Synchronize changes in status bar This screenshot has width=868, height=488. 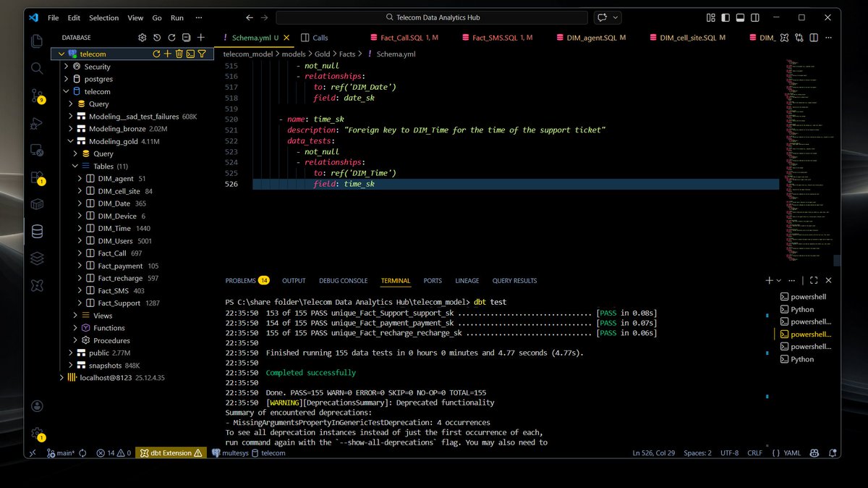pos(83,453)
